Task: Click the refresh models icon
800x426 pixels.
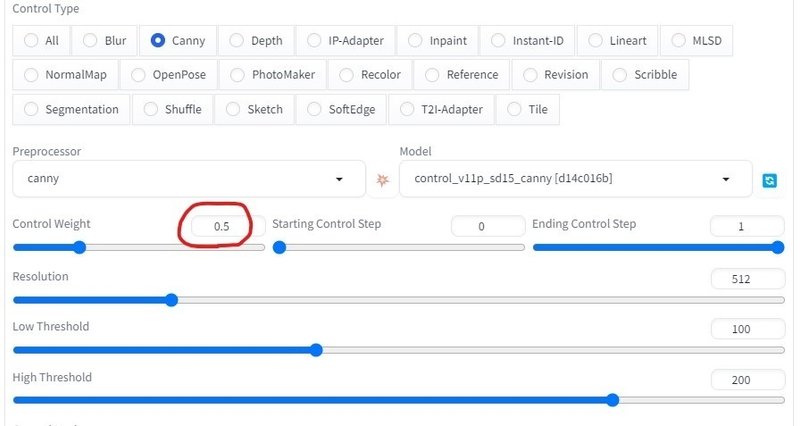Action: click(769, 180)
